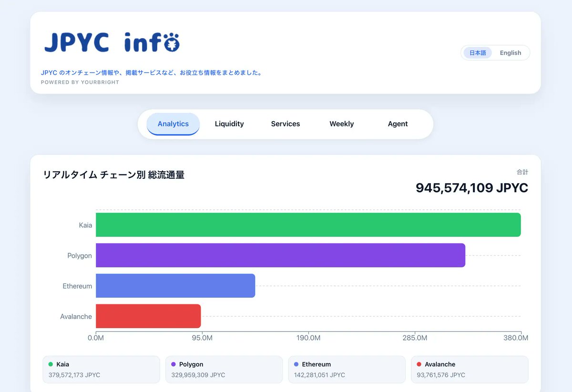Click the 0.0M axis tick label
The width and height of the screenshot is (572, 392).
pos(96,338)
